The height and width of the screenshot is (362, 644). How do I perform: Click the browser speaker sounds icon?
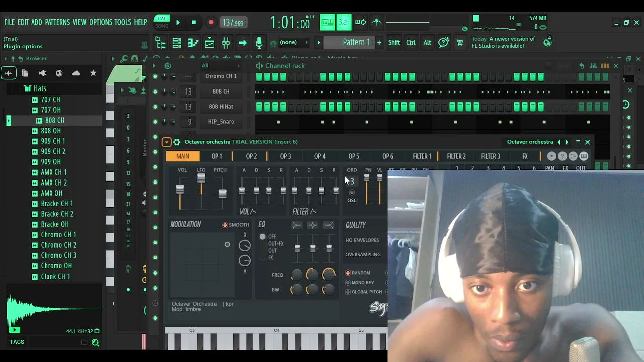pos(43,73)
